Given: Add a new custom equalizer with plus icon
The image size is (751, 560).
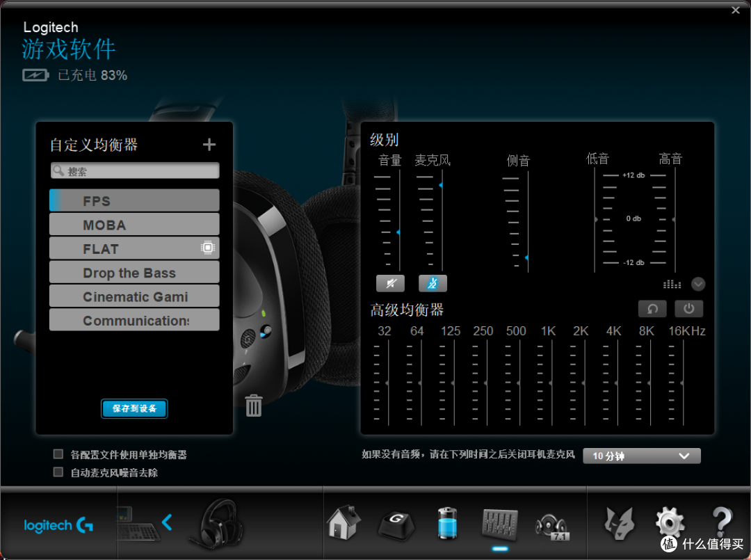Looking at the screenshot, I should [209, 145].
